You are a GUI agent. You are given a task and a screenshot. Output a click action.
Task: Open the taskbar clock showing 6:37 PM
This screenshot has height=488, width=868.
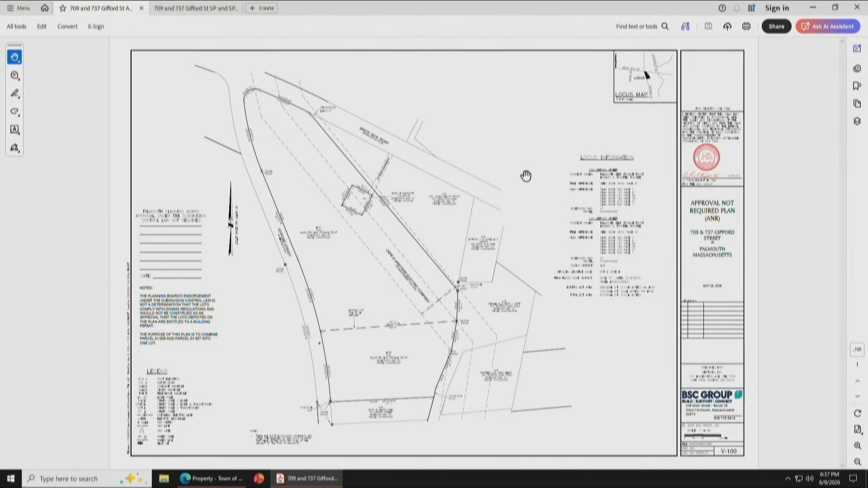coord(829,479)
